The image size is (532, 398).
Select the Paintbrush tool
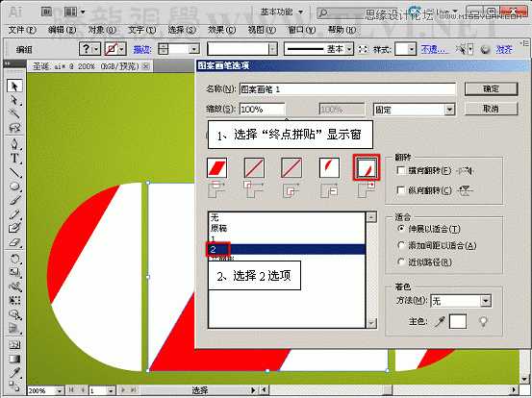click(14, 200)
